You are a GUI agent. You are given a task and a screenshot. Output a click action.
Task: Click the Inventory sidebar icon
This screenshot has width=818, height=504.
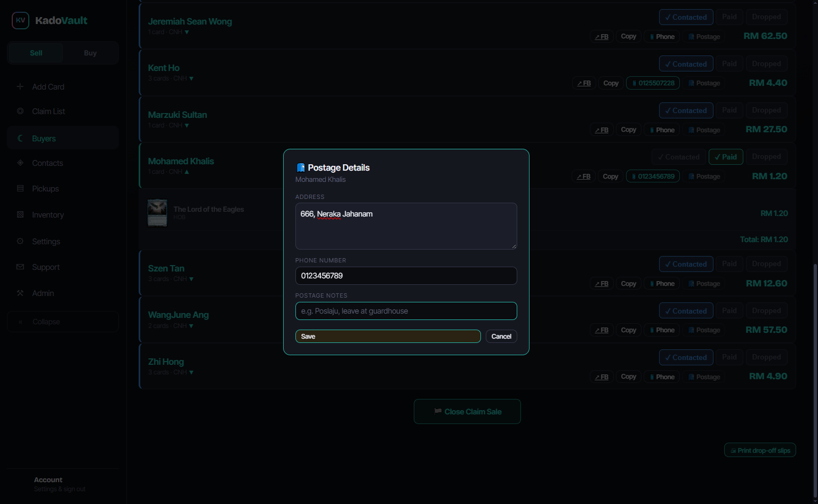tap(20, 214)
